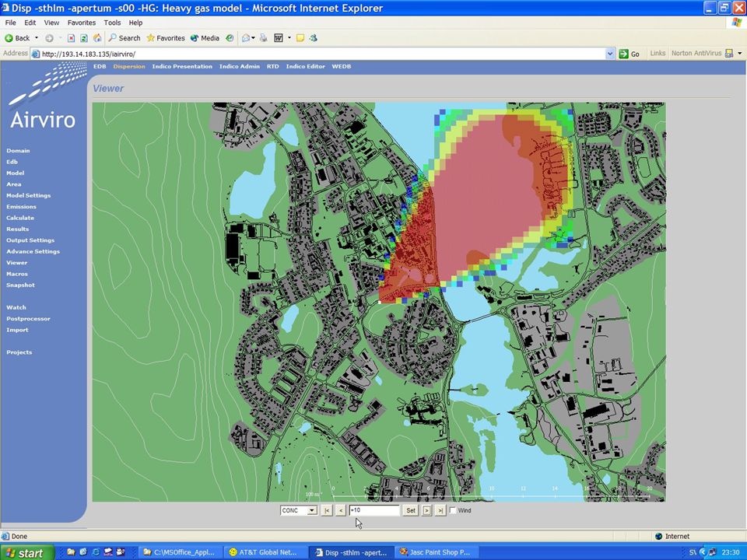747x560 pixels.
Task: Open the Help menu
Action: (x=135, y=23)
